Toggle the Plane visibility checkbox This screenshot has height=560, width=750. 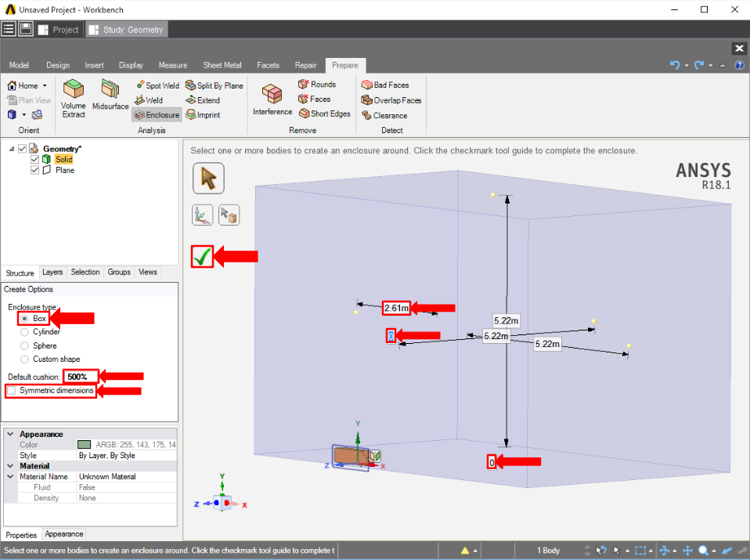(34, 171)
